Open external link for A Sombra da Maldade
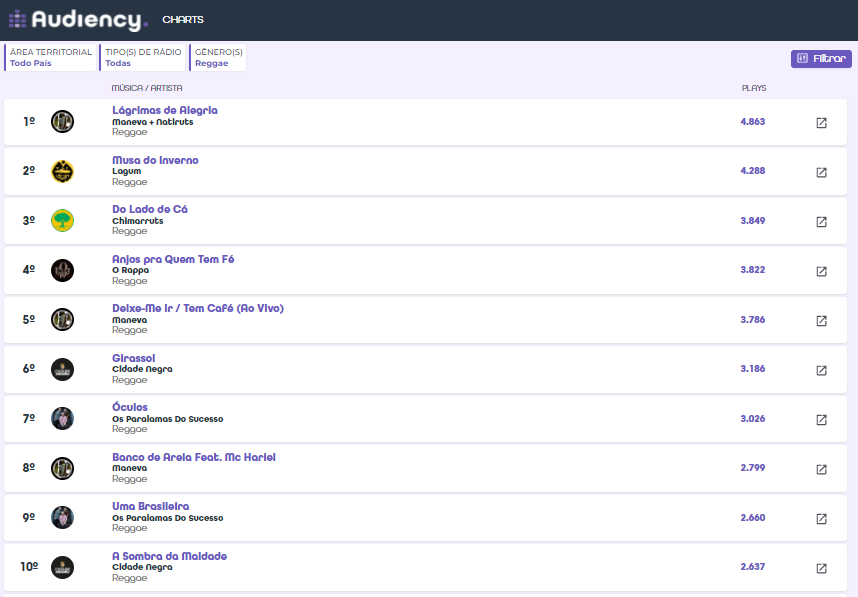The width and height of the screenshot is (858, 597). [821, 569]
